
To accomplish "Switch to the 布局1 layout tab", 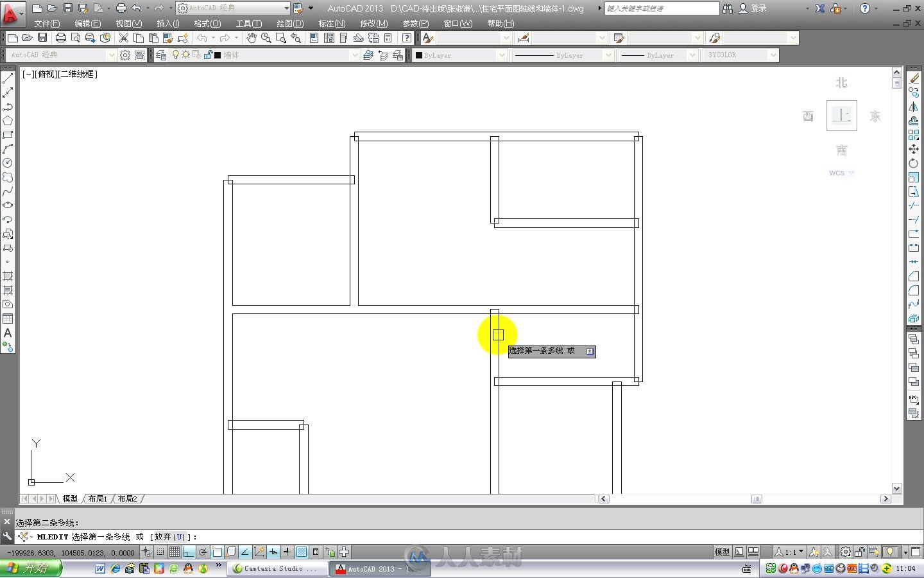I will 98,498.
